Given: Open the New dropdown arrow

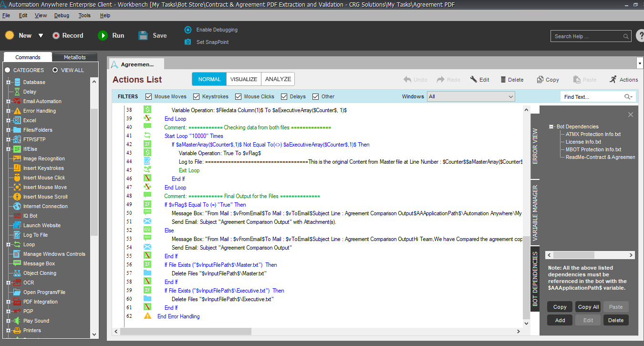Looking at the screenshot, I should pos(41,36).
